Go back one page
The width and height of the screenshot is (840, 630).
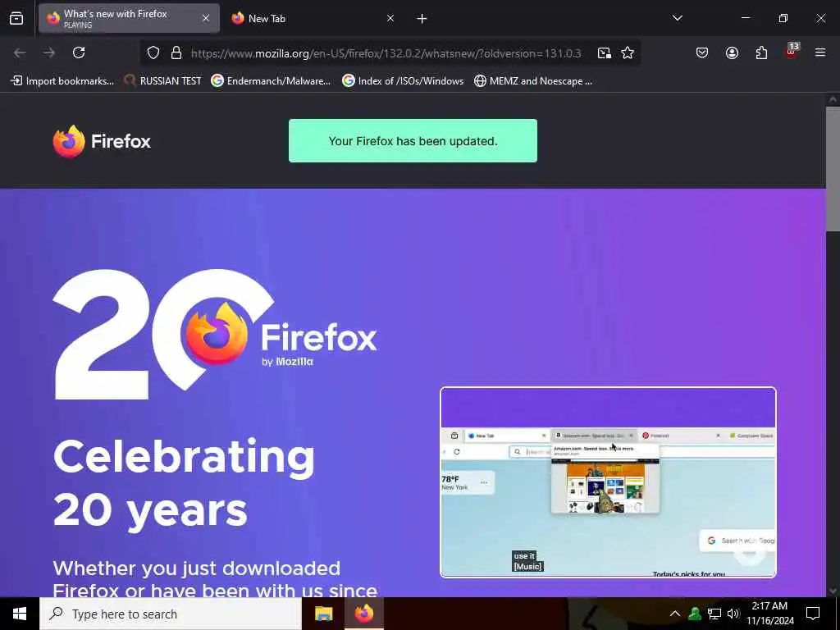pos(20,52)
